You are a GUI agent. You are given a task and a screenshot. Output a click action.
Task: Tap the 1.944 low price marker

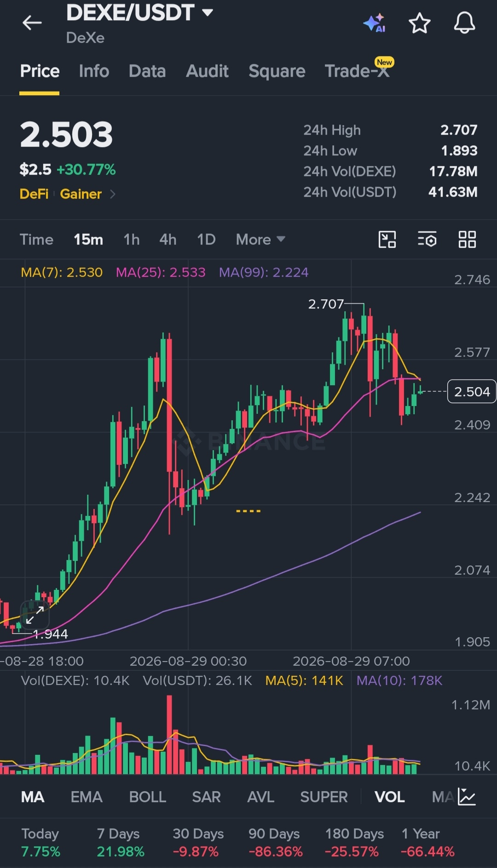pos(51,634)
